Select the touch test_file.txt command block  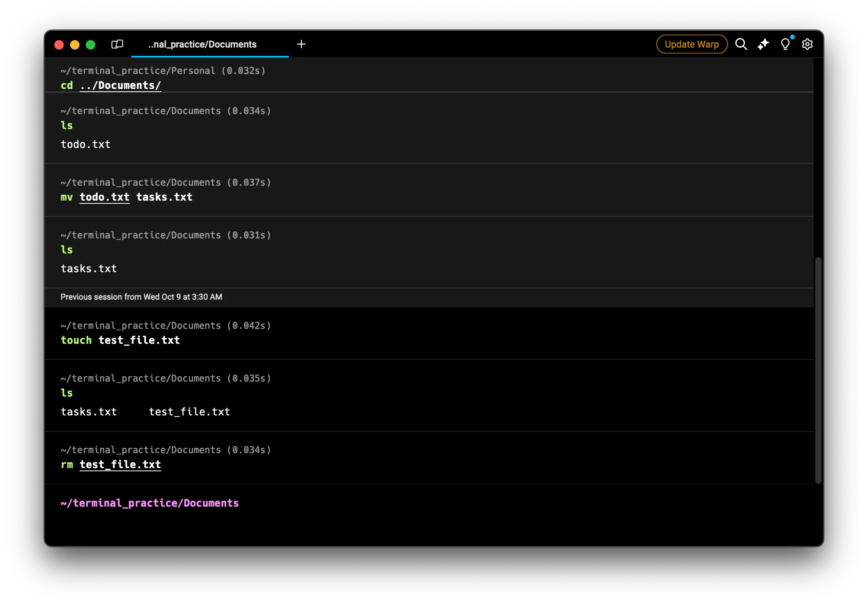pyautogui.click(x=393, y=333)
